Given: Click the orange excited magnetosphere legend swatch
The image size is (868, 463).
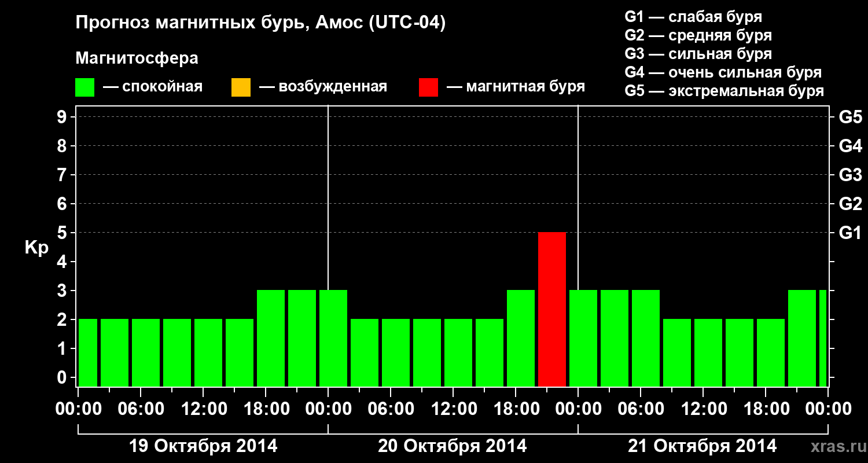Looking at the screenshot, I should 241,87.
